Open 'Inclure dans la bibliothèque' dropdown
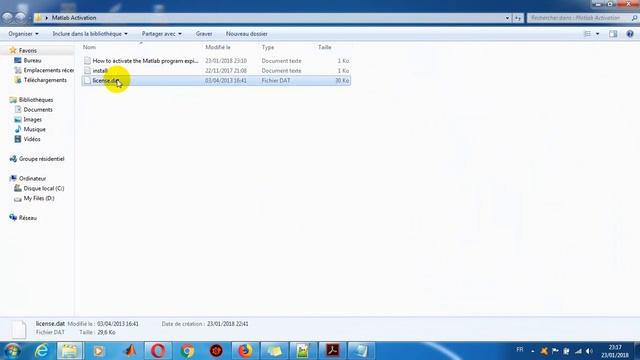 [x=90, y=34]
